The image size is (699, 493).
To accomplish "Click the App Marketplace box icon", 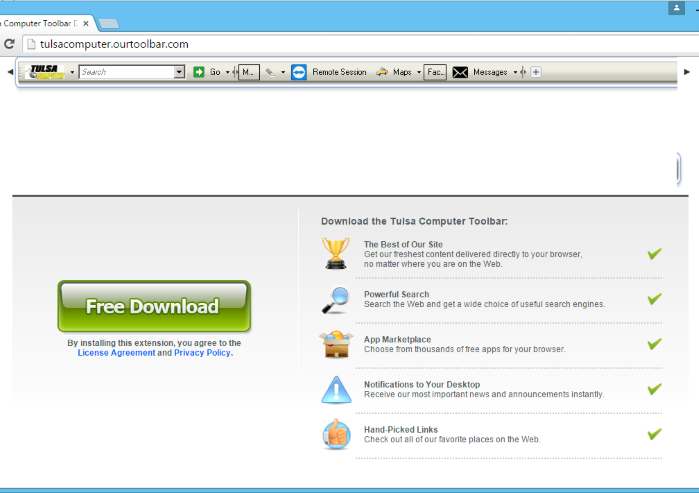I will (x=336, y=344).
